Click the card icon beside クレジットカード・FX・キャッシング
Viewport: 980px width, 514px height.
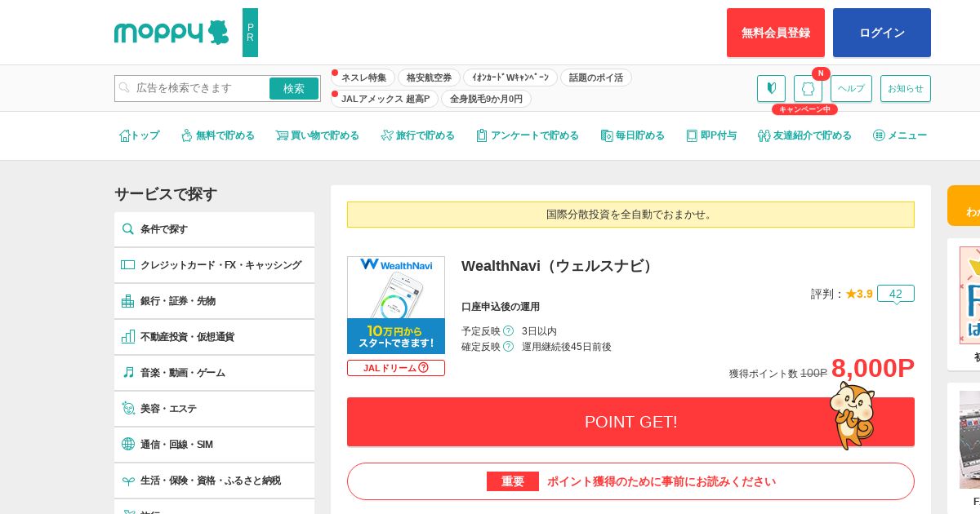pyautogui.click(x=128, y=265)
